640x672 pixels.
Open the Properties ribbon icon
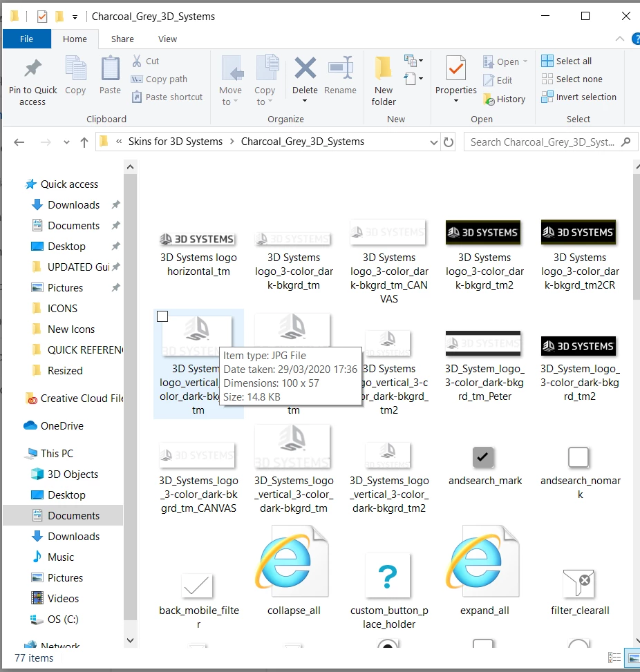tap(456, 68)
